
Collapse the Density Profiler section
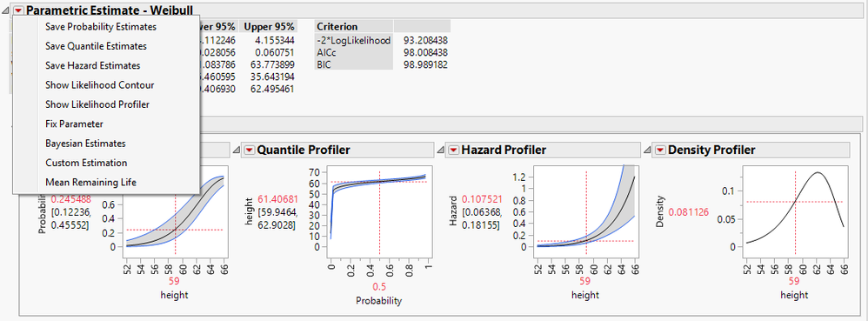(x=647, y=150)
